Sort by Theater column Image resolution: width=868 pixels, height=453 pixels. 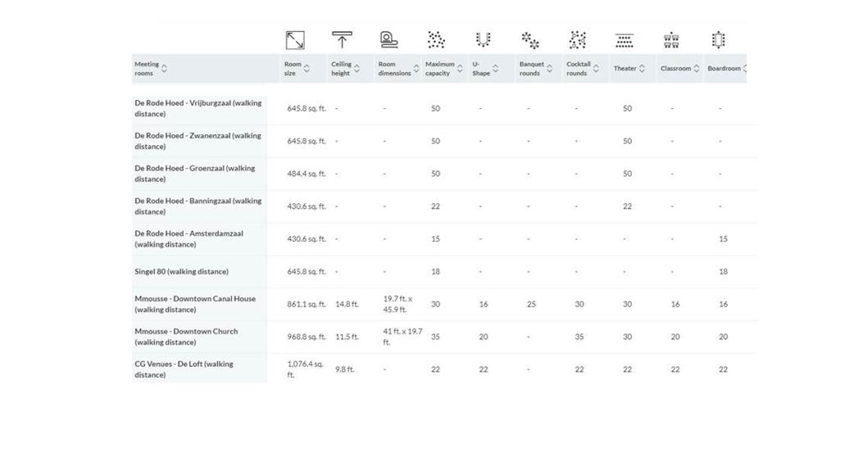pos(642,69)
